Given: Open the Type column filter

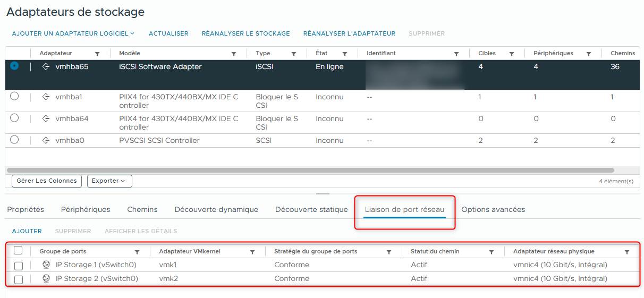Looking at the screenshot, I should [294, 54].
